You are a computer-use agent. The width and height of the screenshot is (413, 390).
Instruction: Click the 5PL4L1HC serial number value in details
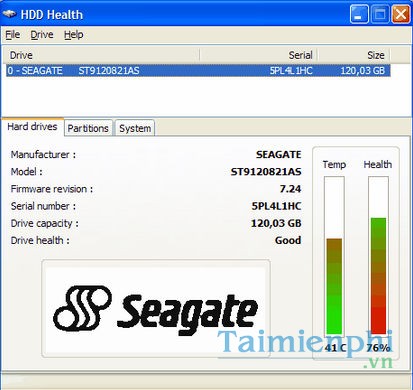(276, 206)
